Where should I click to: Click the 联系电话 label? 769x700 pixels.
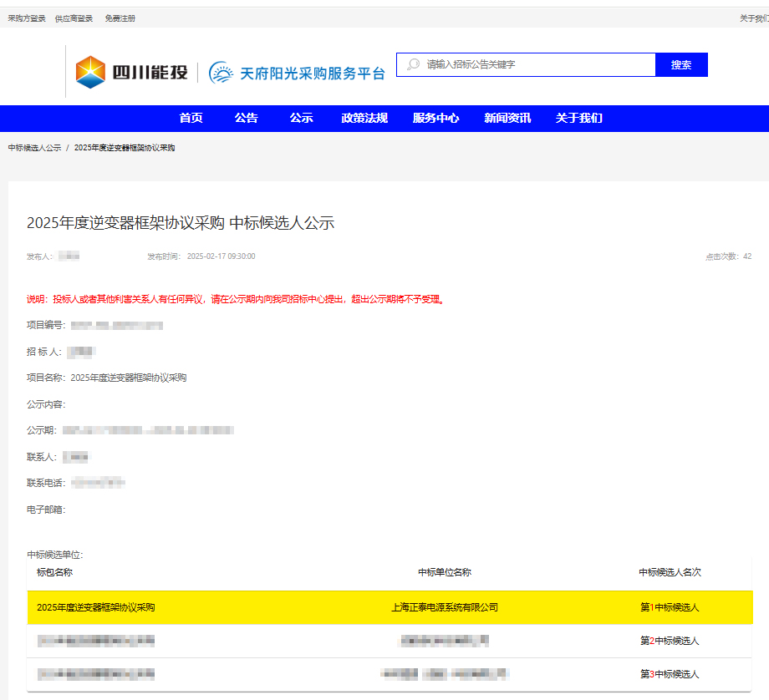pyautogui.click(x=46, y=484)
